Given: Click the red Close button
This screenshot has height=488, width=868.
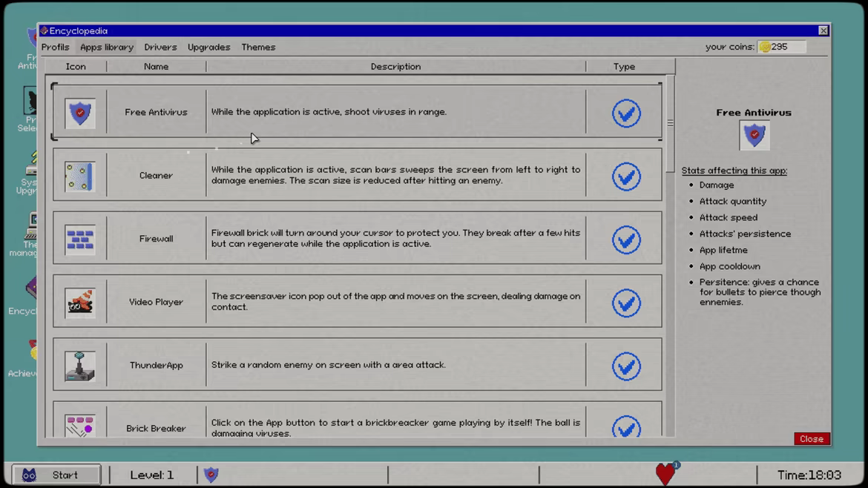Looking at the screenshot, I should point(812,439).
